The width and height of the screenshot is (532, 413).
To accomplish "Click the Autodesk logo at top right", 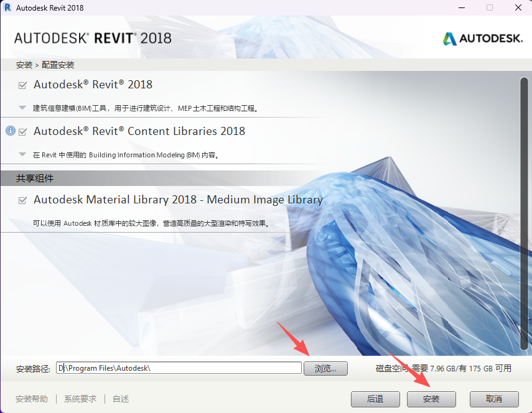I will tap(482, 37).
